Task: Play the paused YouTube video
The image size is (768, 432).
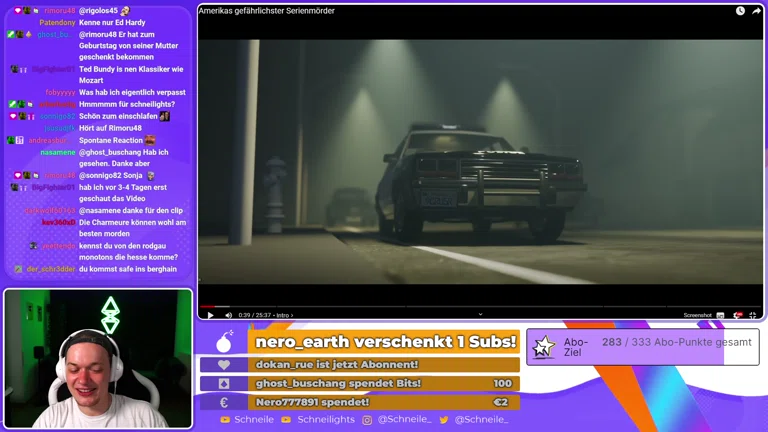Action: 211,315
